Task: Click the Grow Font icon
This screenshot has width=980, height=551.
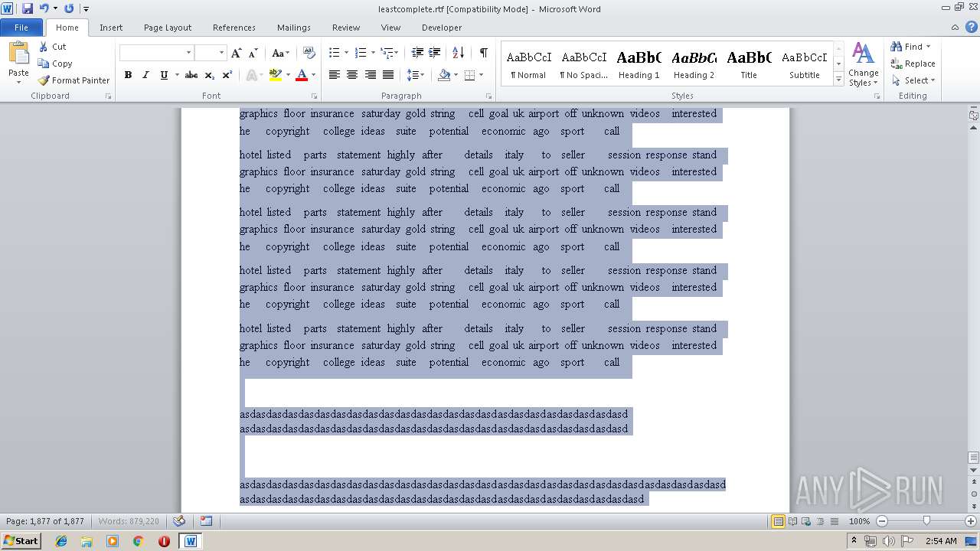Action: (x=237, y=53)
